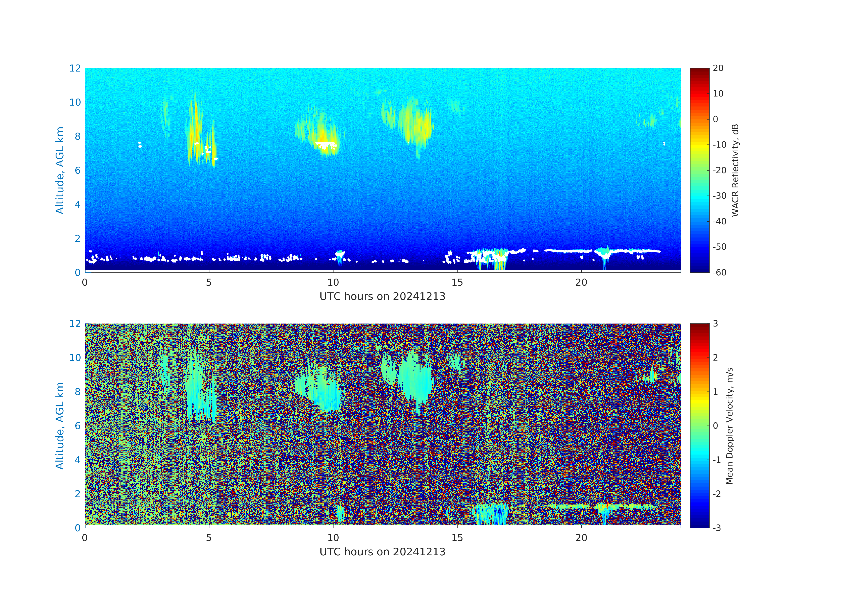Click the '20' tick at top of the reflectivity colorbar
The height and width of the screenshot is (596, 868).
(718, 68)
